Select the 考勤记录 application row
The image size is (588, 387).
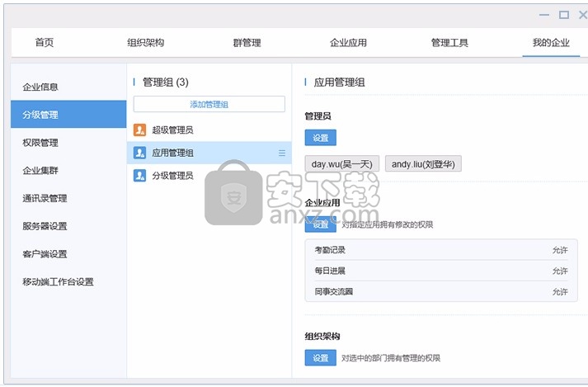coord(441,250)
